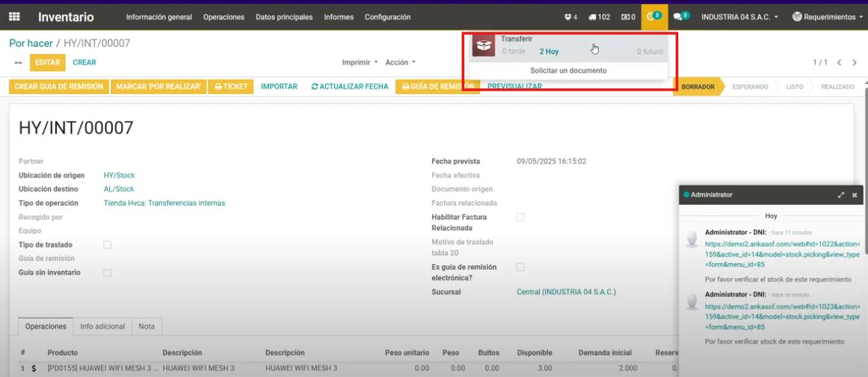868x377 pixels.
Task: Switch to Nota tab
Action: click(147, 327)
